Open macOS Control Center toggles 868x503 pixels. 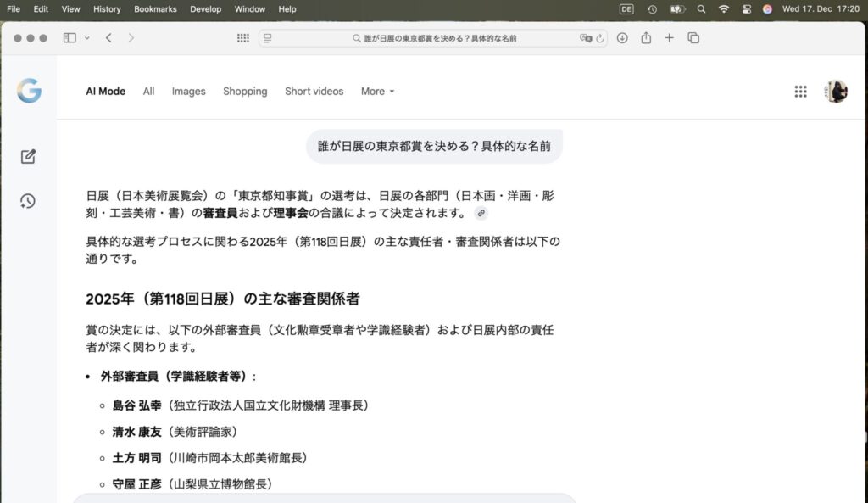click(x=746, y=9)
